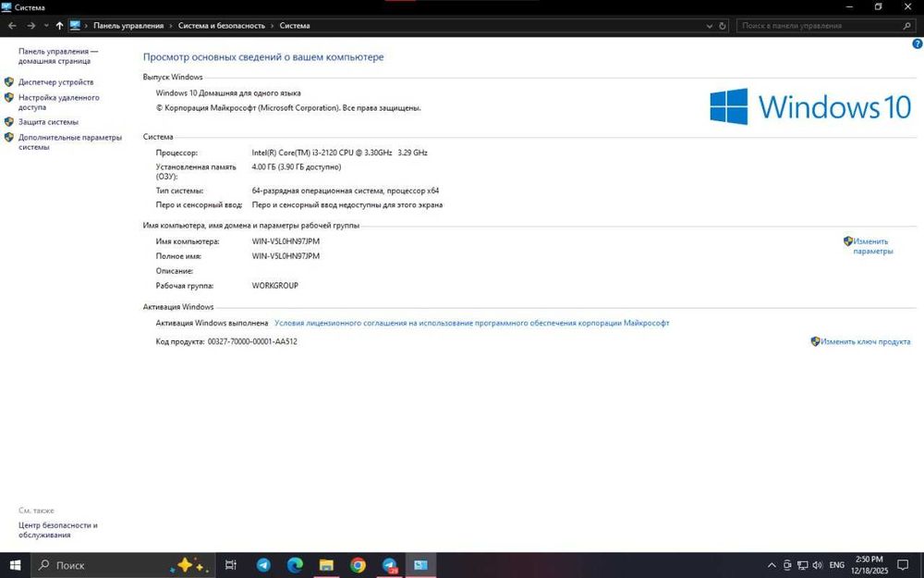This screenshot has width=924, height=578.
Task: Expand chevron after computer icon in address bar
Action: pos(87,26)
